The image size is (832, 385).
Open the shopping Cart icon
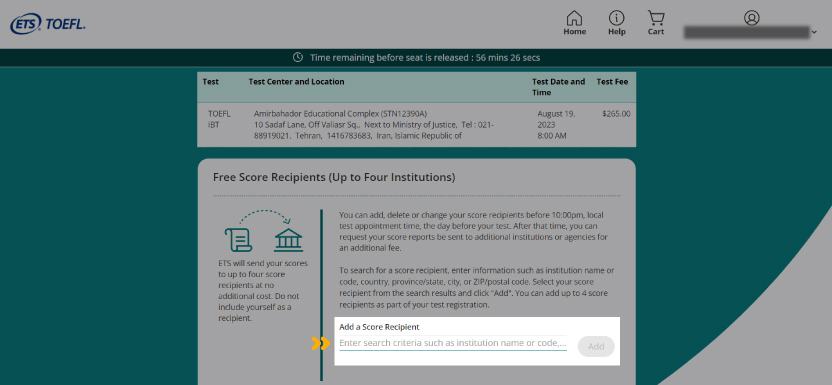(656, 18)
